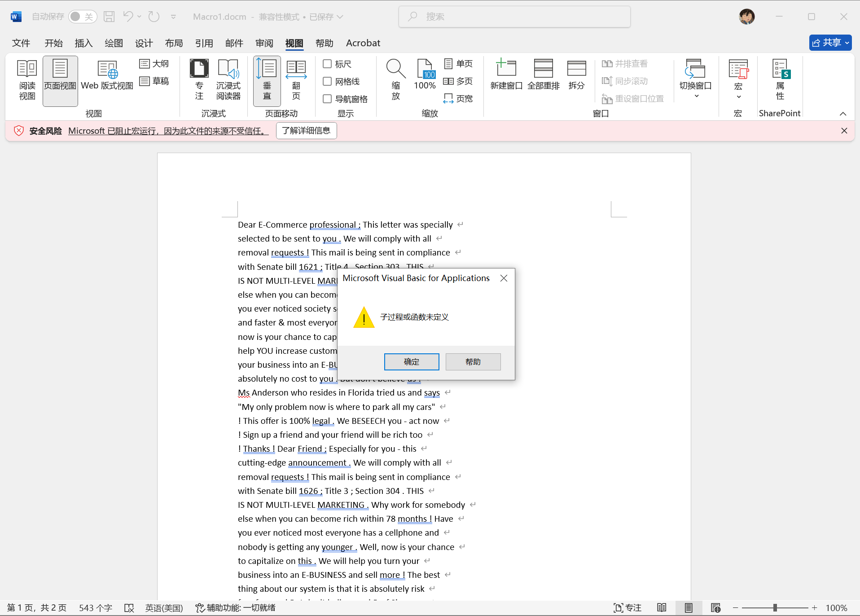Toggle the Gridlines checkbox
The width and height of the screenshot is (860, 616).
327,81
